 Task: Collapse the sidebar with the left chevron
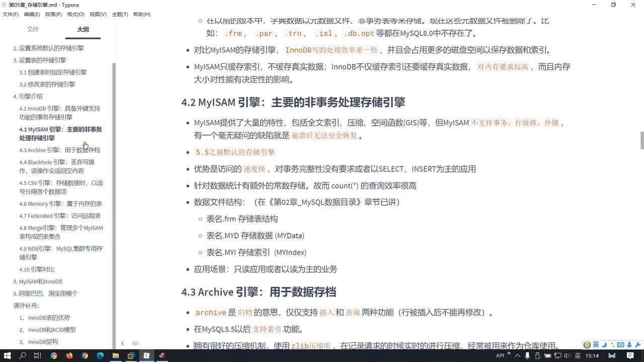point(122,343)
